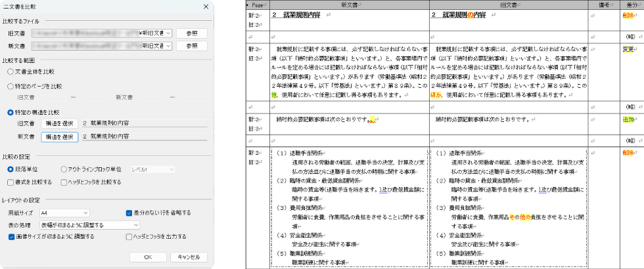Confirm comparison with the OK button
This screenshot has width=644, height=269.
click(x=148, y=257)
